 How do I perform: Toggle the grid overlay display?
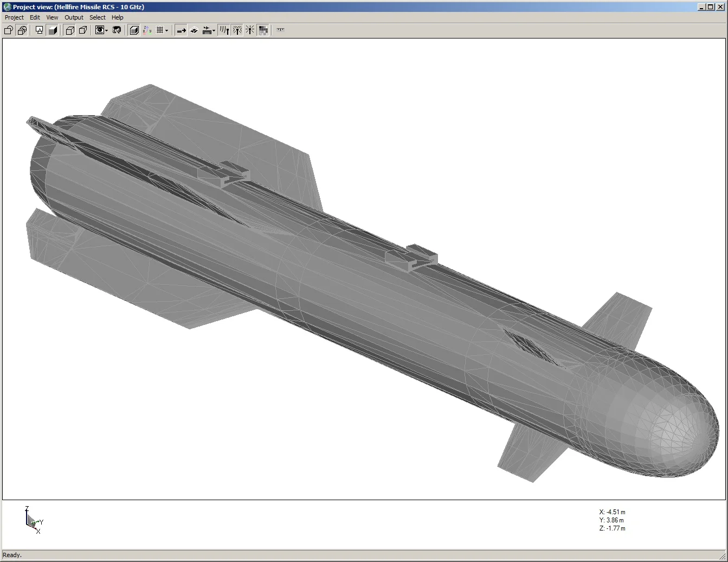[x=159, y=30]
